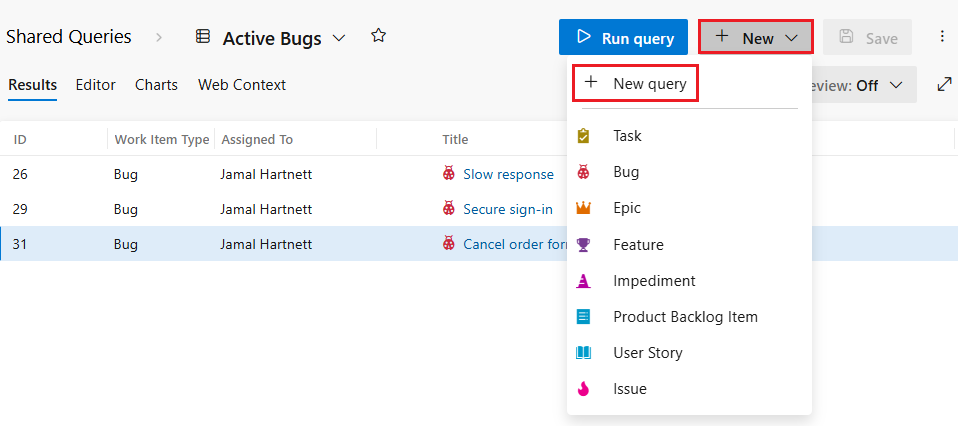Viewport: 958px width, 426px height.
Task: Expand the Active Bugs query chevron
Action: (339, 38)
